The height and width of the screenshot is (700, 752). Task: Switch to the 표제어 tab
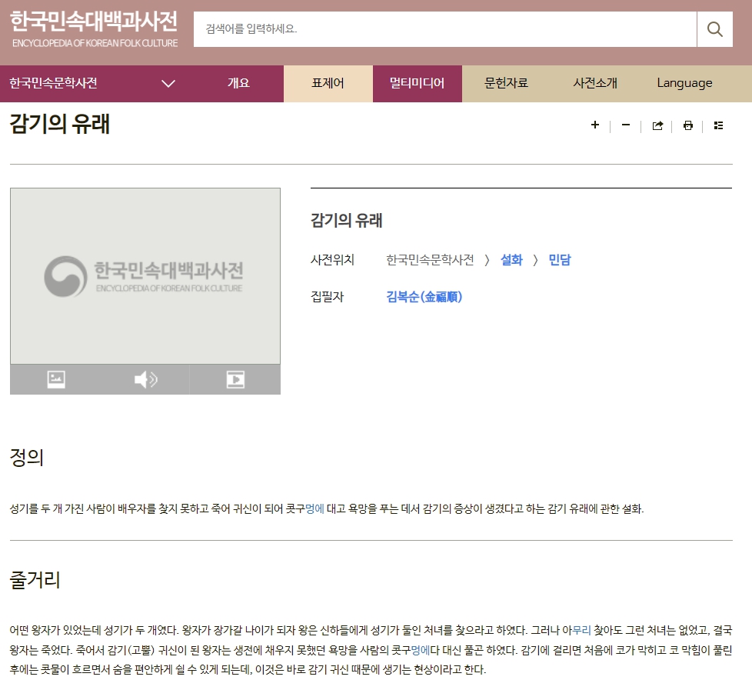[328, 84]
